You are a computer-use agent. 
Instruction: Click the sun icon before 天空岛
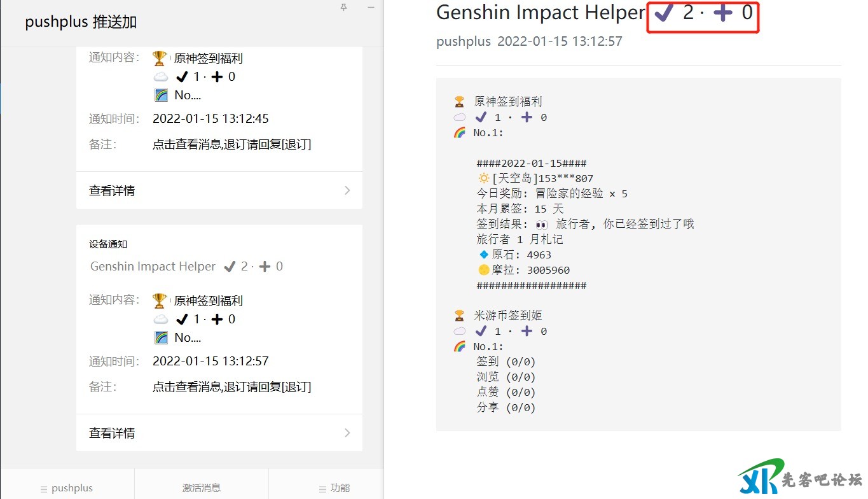tap(484, 179)
